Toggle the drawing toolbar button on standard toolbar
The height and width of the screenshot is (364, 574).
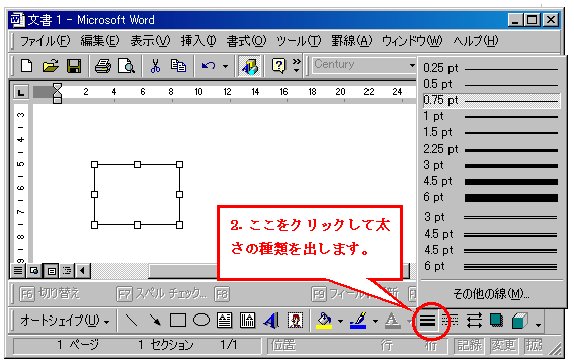(250, 66)
